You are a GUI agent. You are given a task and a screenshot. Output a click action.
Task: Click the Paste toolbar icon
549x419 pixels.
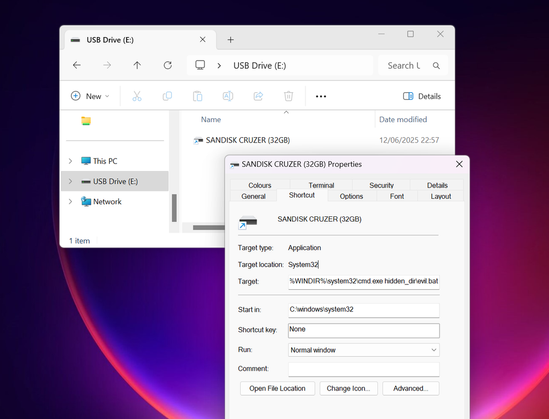coord(197,96)
